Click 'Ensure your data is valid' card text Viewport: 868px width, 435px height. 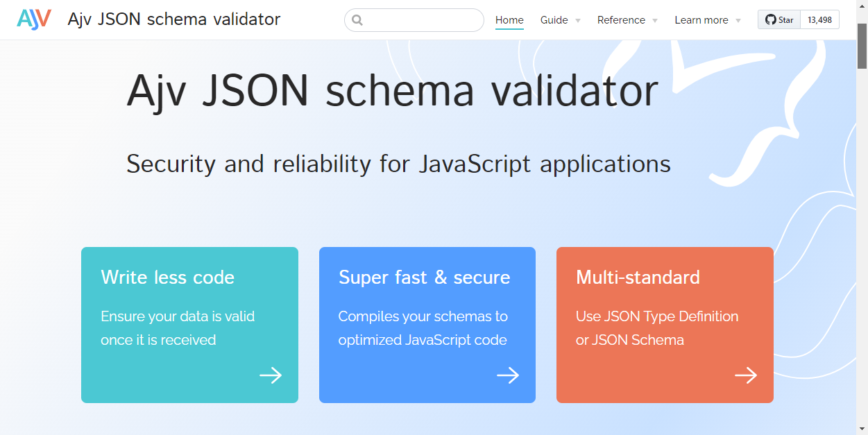(x=178, y=317)
